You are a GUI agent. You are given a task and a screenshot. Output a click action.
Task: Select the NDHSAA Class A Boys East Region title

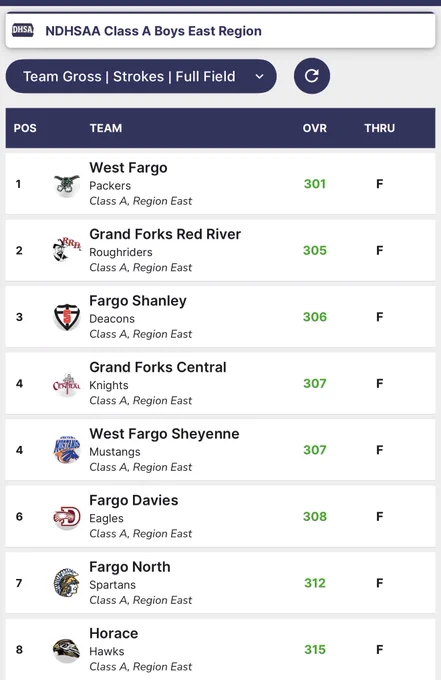pos(154,31)
